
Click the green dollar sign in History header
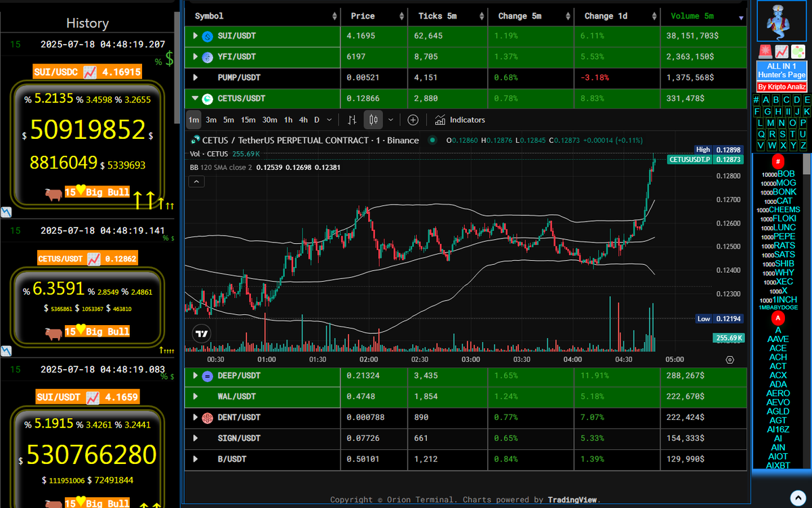click(168, 60)
